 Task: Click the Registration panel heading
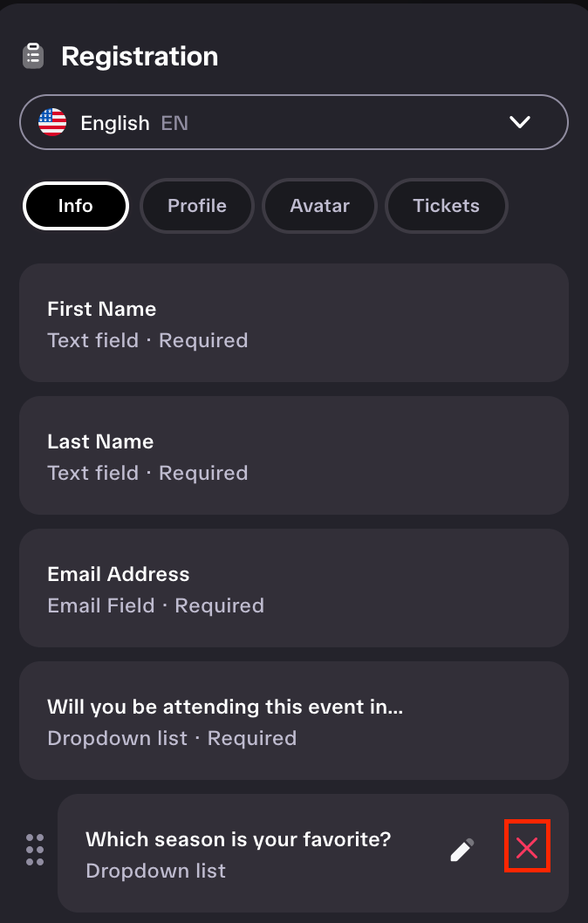coord(140,57)
